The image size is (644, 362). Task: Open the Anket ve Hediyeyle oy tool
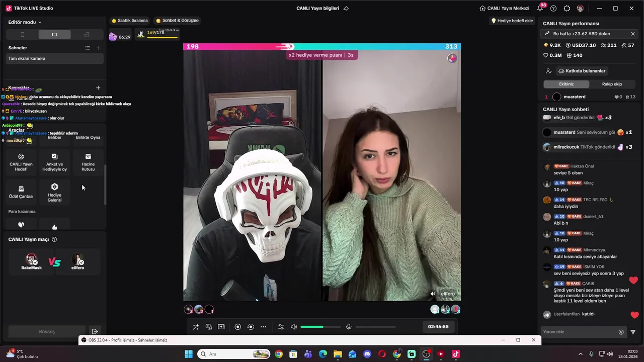pos(54,162)
